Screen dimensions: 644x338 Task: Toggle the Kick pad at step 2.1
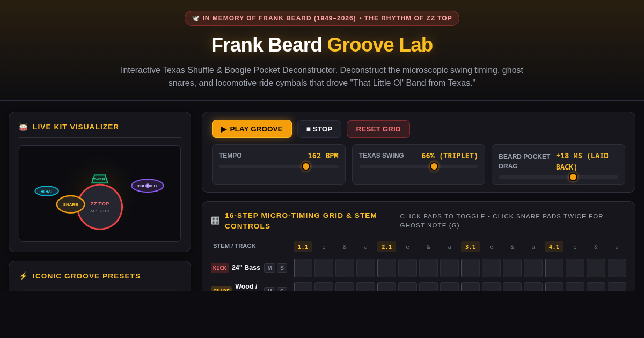point(386,268)
